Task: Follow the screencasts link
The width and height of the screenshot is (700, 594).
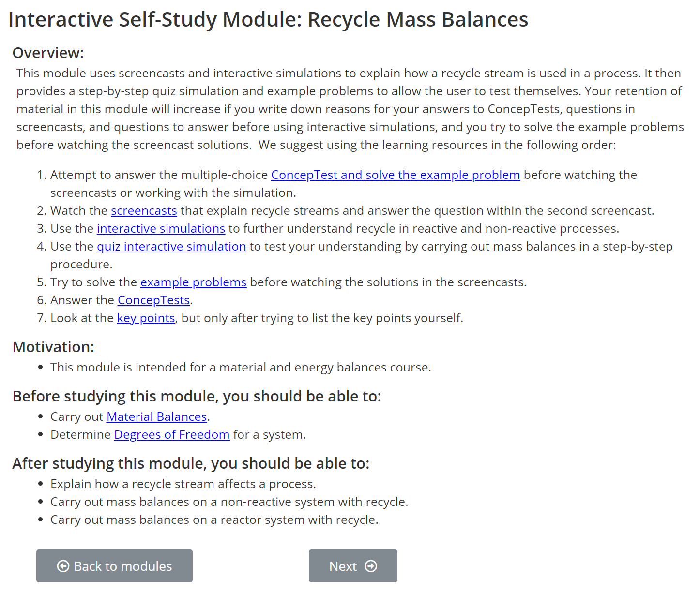Action: click(x=144, y=211)
